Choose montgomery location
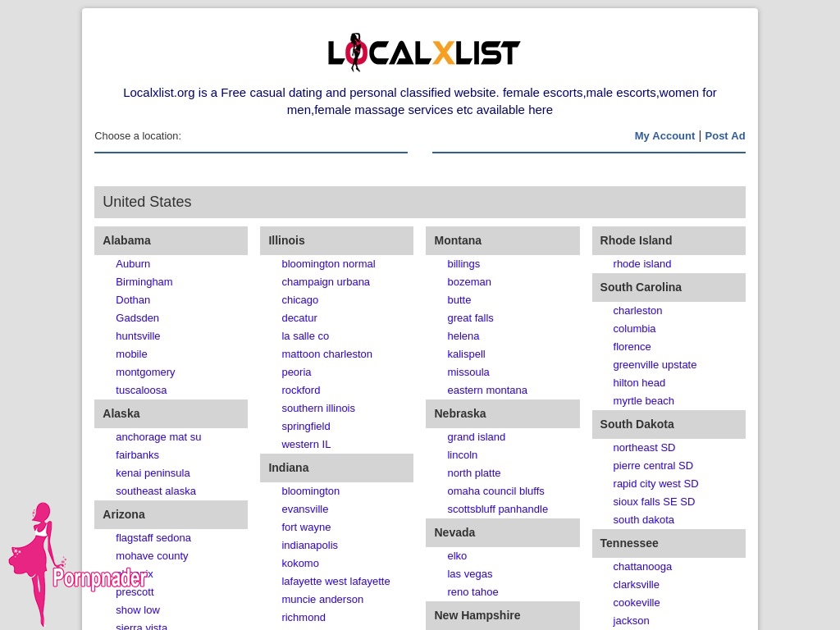Screen dimensions: 840x630 (x=145, y=372)
